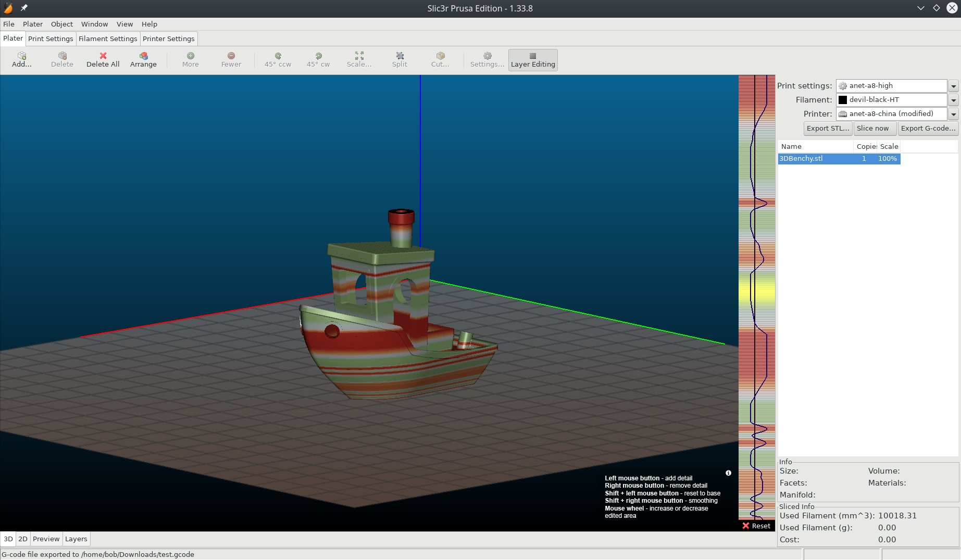This screenshot has width=961, height=560.
Task: Open the Plater menu
Action: click(x=33, y=24)
